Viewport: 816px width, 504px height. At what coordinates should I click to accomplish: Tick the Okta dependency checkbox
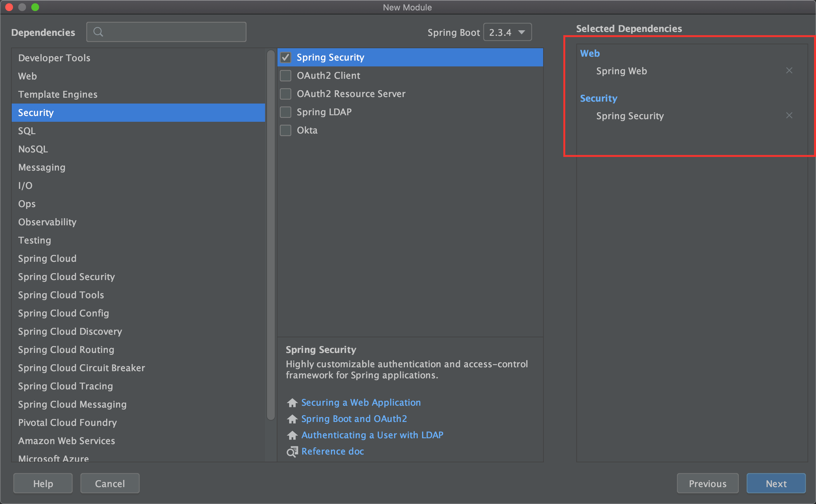point(286,130)
